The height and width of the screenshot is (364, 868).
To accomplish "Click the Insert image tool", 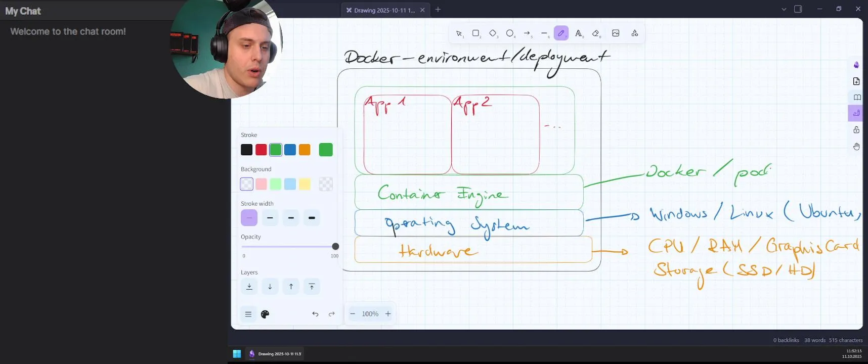I will coord(616,33).
